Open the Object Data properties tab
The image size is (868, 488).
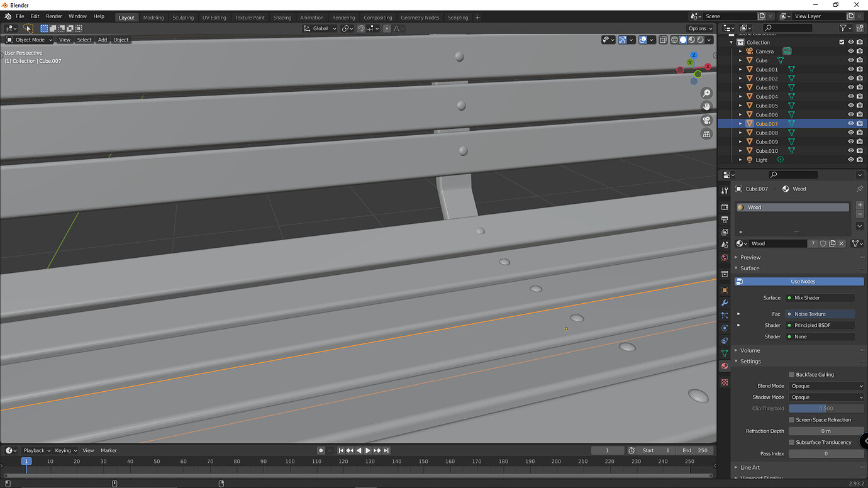(x=725, y=353)
